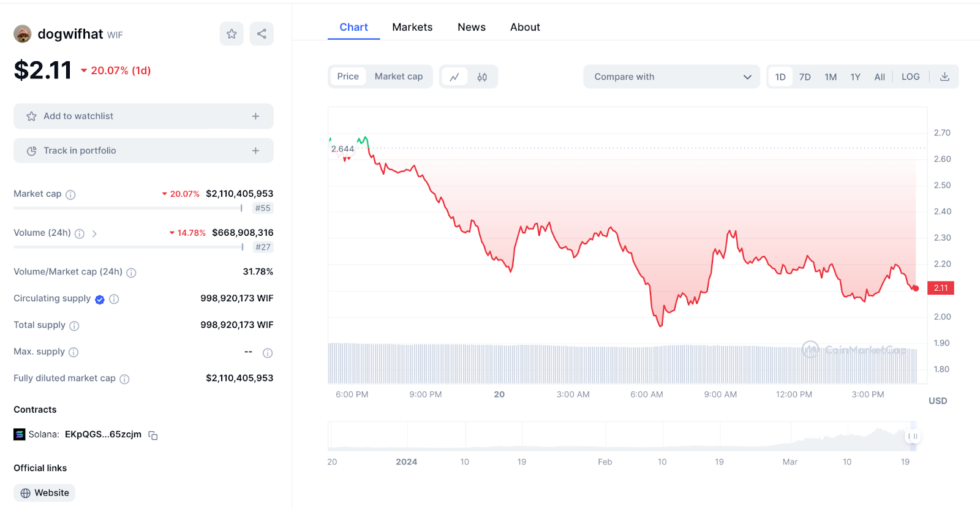This screenshot has width=980, height=509.
Task: Open Volume/Market cap (24h) info icon
Action: point(131,273)
